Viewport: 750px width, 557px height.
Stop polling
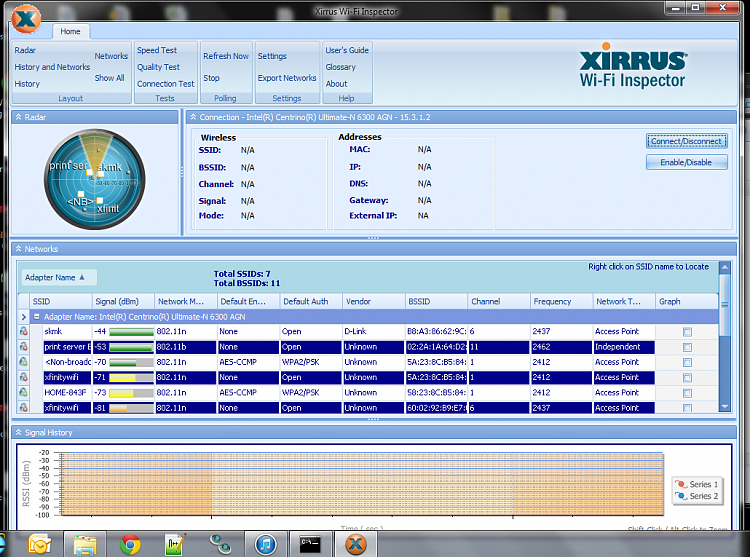tap(211, 78)
